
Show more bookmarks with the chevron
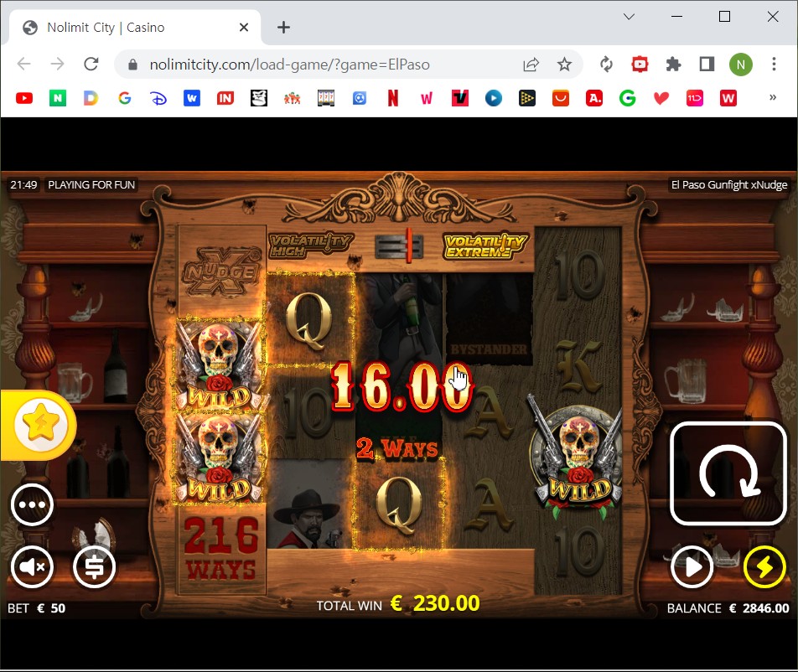(x=773, y=97)
